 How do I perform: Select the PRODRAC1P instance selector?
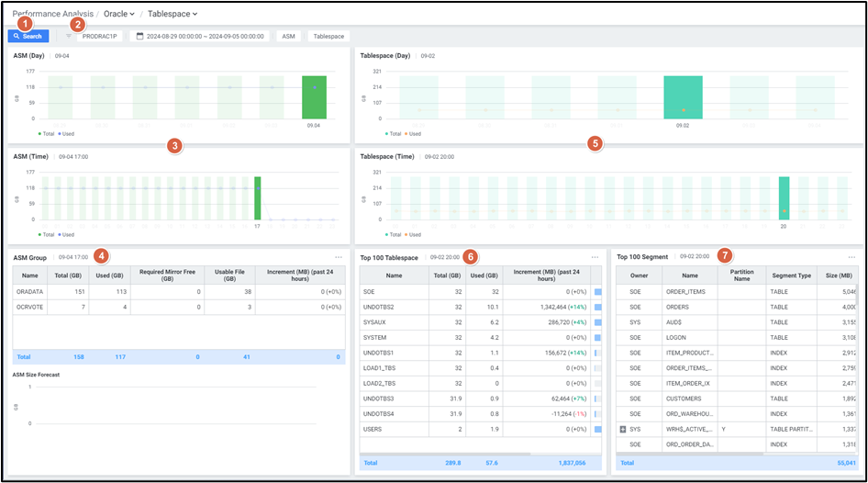100,37
